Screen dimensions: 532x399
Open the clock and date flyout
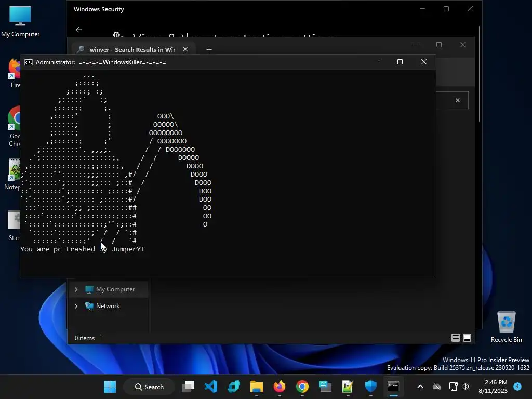(x=493, y=387)
